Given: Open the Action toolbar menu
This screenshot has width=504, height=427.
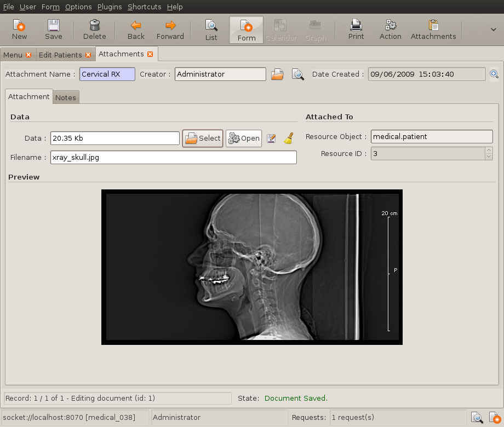Looking at the screenshot, I should point(391,30).
